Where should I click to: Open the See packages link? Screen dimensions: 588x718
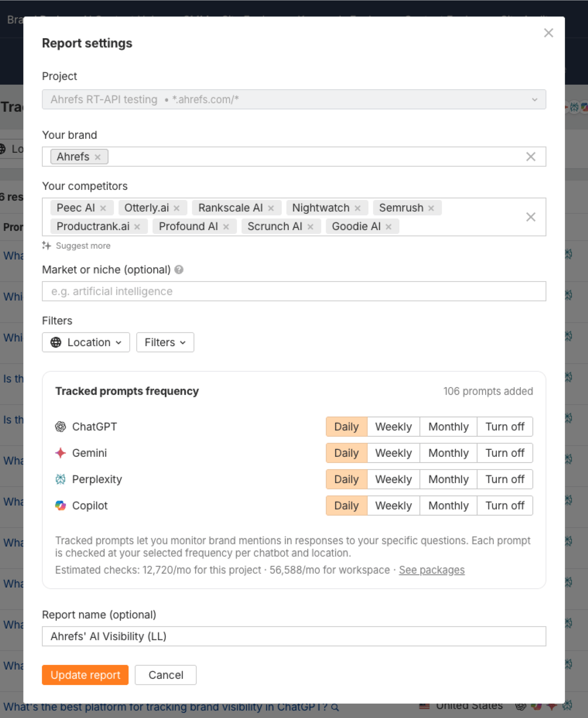point(432,570)
